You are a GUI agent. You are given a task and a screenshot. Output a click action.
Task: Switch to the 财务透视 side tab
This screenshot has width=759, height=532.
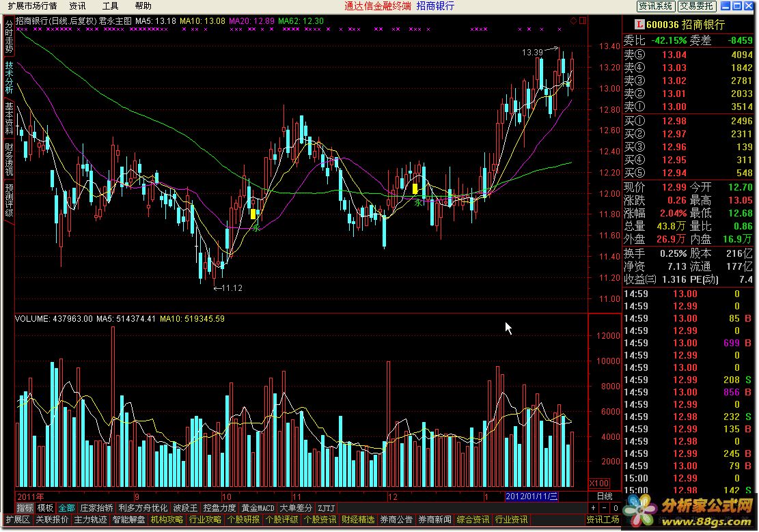coord(9,159)
